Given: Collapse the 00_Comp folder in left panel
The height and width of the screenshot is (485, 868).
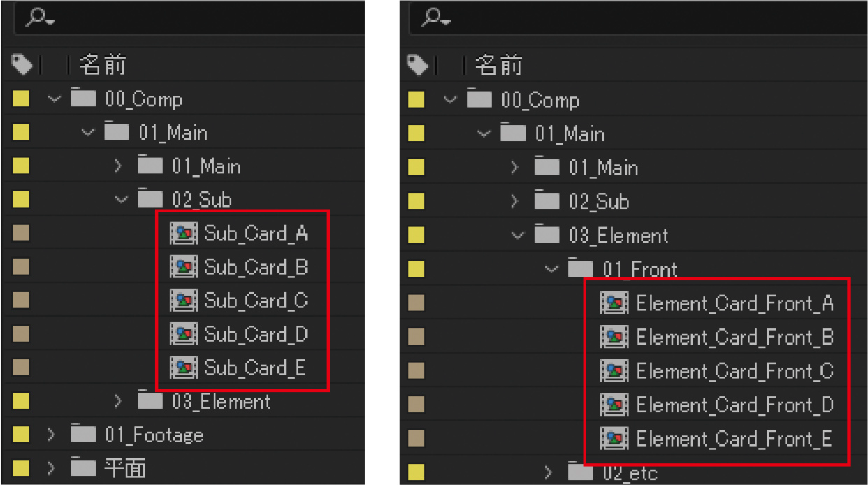Looking at the screenshot, I should click(55, 99).
